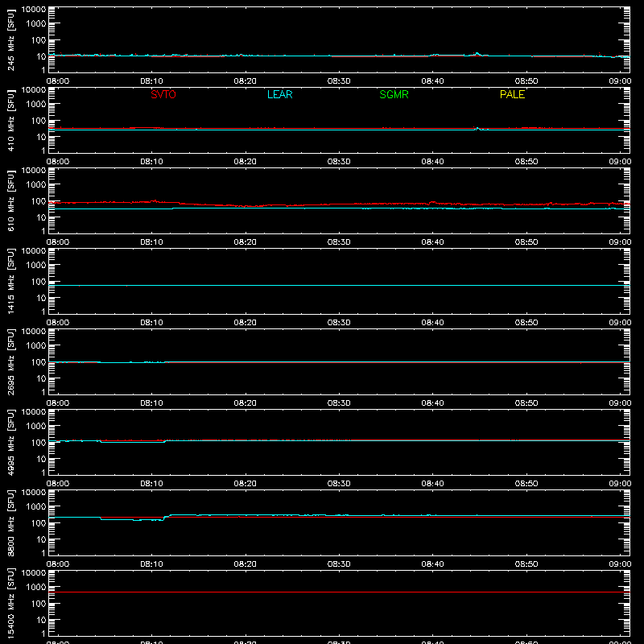Click the 100 y-axis value on 1415 MHz panel
The height and width of the screenshot is (644, 644).
click(39, 282)
